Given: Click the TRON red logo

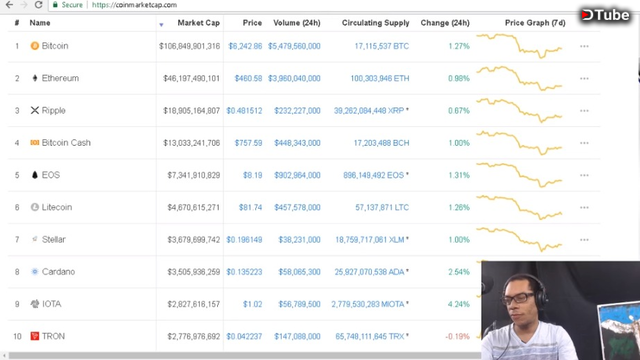Looking at the screenshot, I should (35, 336).
